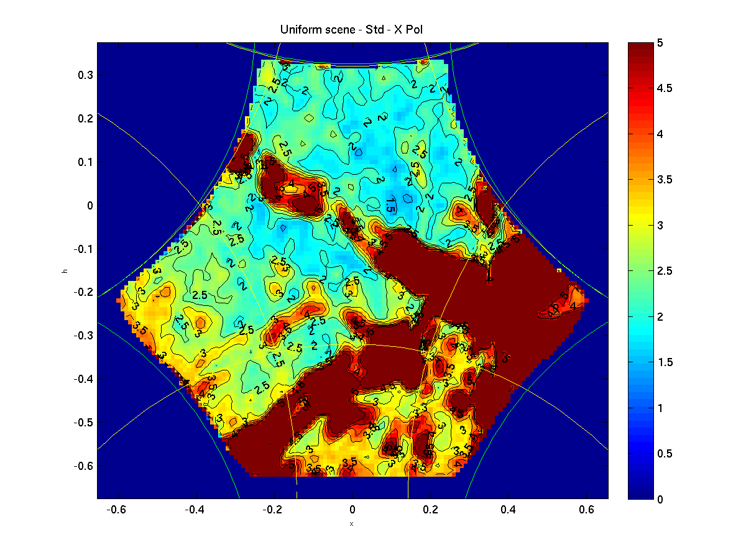Click the x-axis tick label "0.6"
This screenshot has height=560, width=746.
587,510
